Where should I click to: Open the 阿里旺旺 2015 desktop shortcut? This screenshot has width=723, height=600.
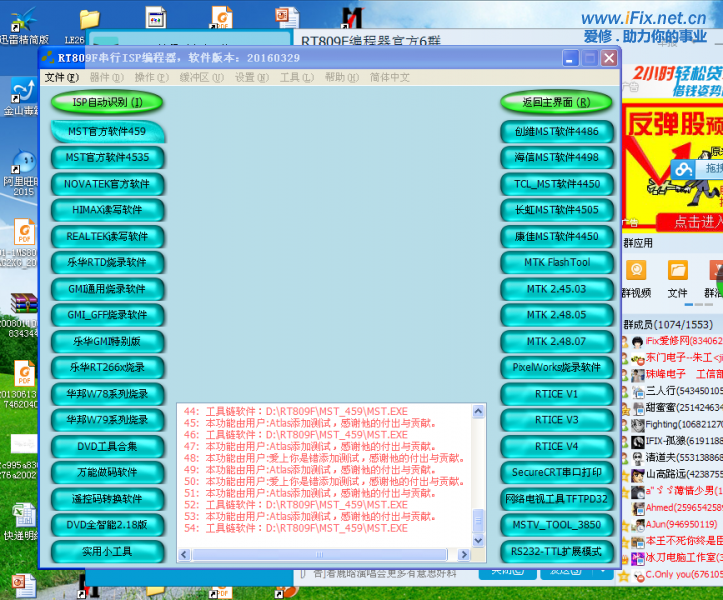coord(18,172)
